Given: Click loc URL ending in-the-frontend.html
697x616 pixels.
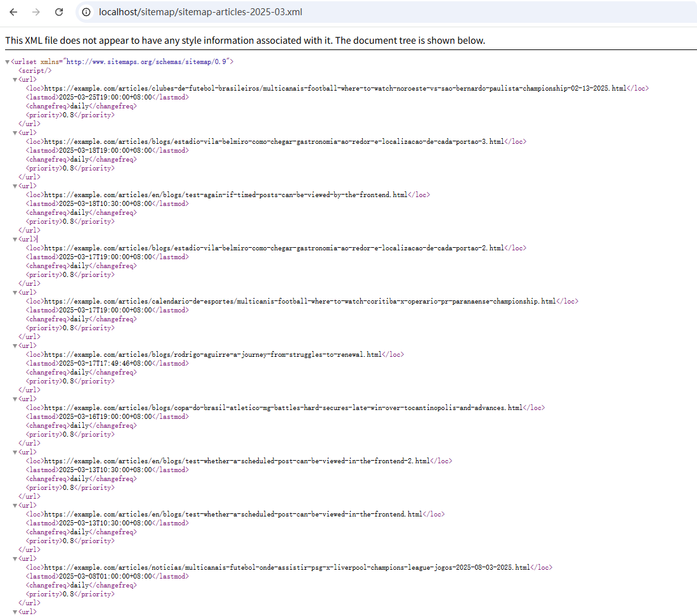Looking at the screenshot, I should pyautogui.click(x=233, y=515).
